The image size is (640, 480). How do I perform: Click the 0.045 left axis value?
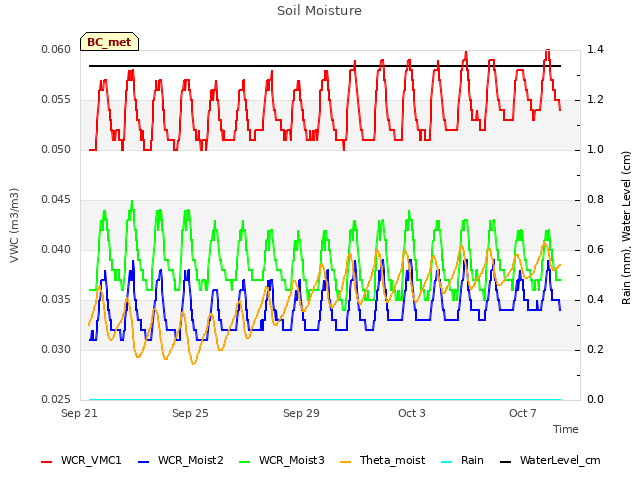click(x=56, y=200)
